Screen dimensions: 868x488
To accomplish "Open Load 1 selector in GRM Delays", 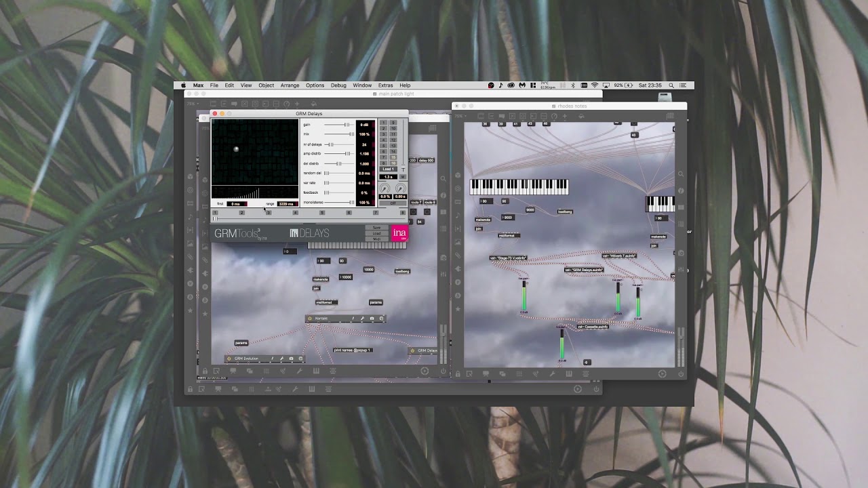I will coord(389,169).
